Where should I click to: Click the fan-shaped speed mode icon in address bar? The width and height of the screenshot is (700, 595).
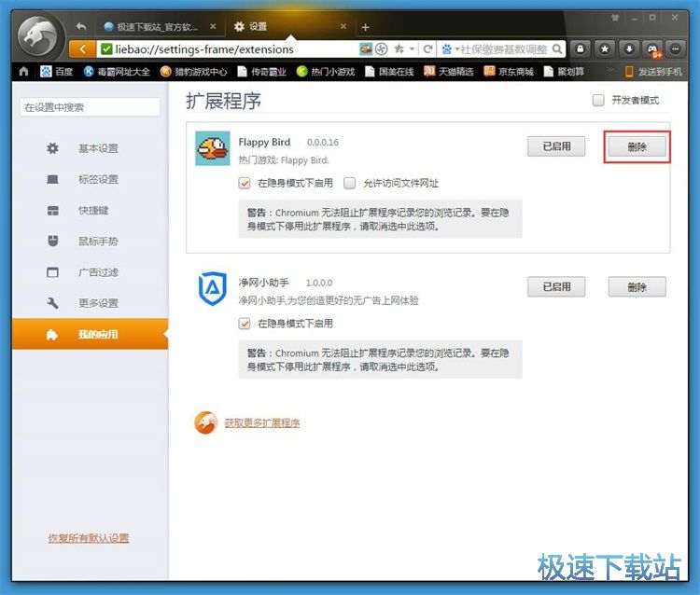[381, 49]
